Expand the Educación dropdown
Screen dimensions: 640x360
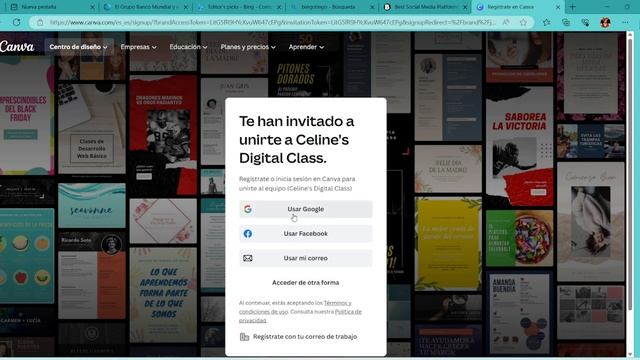188,47
